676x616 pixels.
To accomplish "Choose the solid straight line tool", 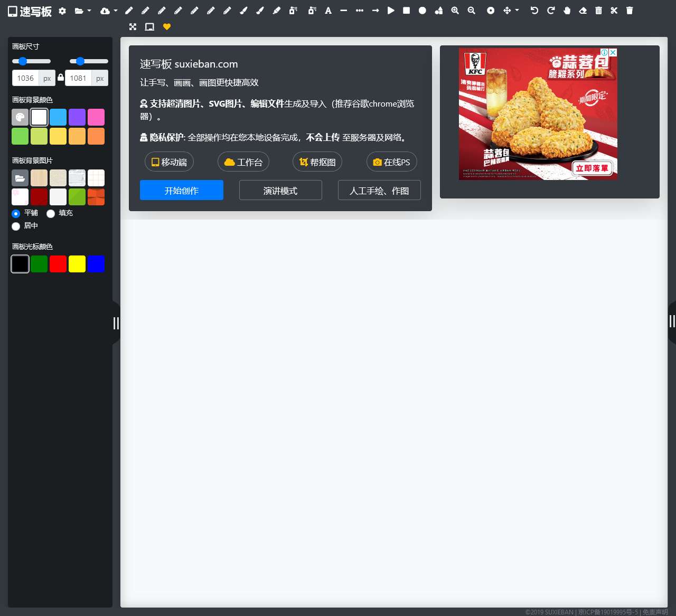I will click(344, 11).
